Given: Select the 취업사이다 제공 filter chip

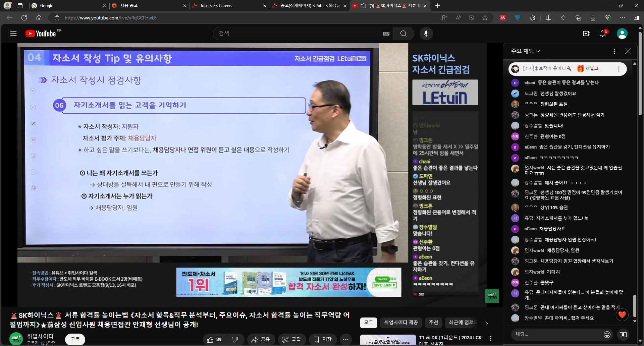Looking at the screenshot, I should [401, 323].
